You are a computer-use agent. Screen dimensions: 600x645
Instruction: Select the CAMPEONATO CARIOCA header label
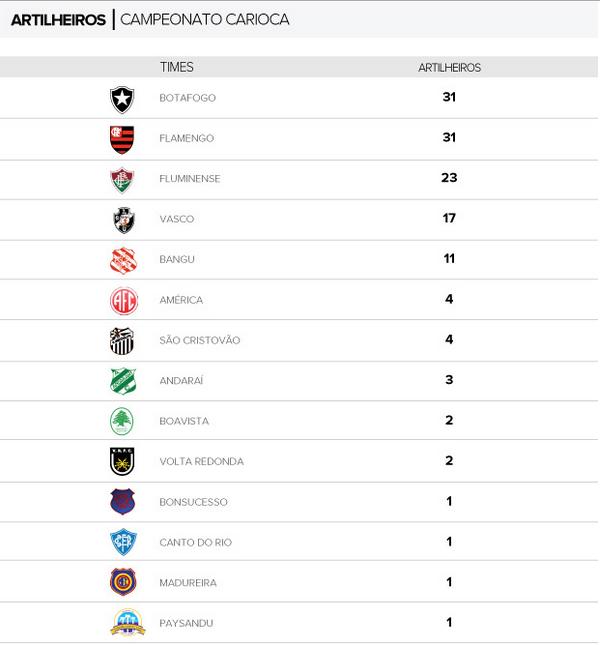point(204,19)
